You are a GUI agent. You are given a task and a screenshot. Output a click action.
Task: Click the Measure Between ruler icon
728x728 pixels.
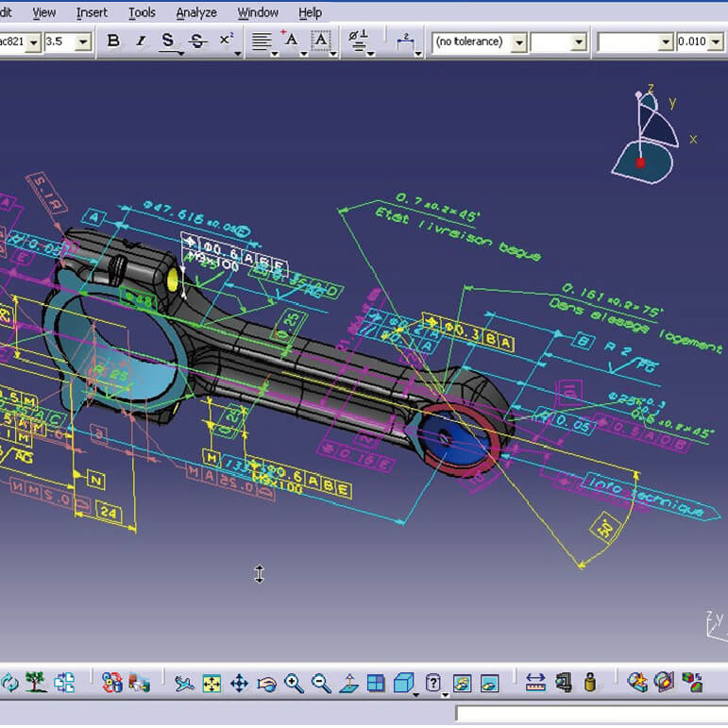[535, 683]
